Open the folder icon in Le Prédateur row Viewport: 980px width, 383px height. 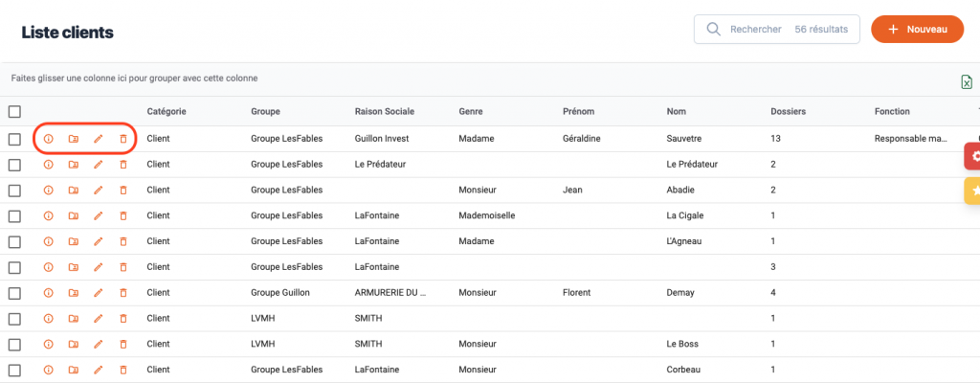click(x=74, y=165)
